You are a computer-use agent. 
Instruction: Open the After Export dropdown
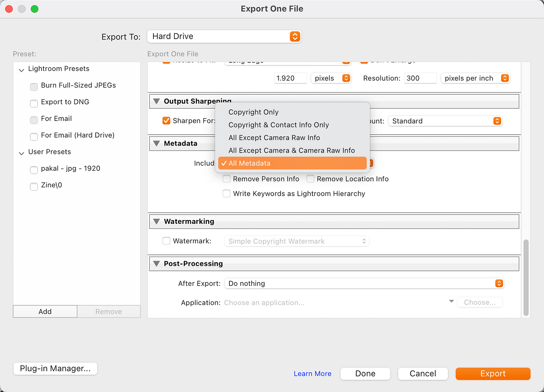pyautogui.click(x=364, y=283)
